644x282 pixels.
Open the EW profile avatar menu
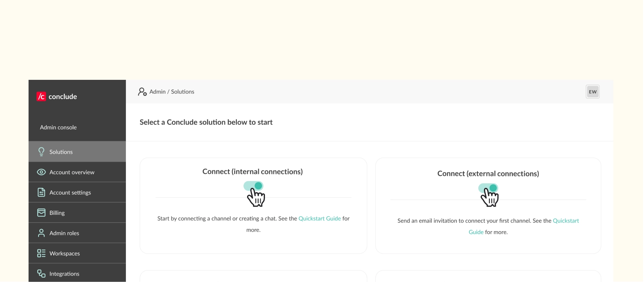tap(592, 91)
